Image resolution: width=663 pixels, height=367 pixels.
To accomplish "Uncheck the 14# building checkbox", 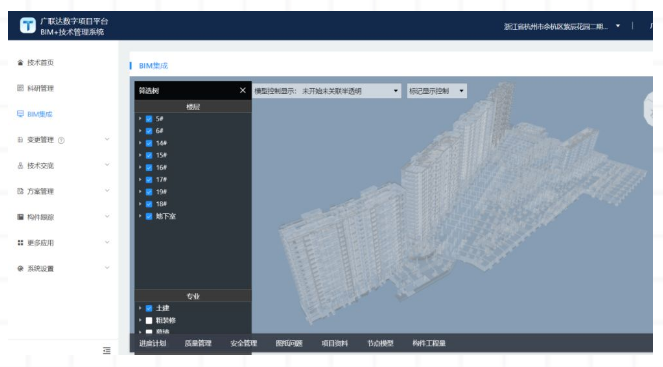I will 149,143.
